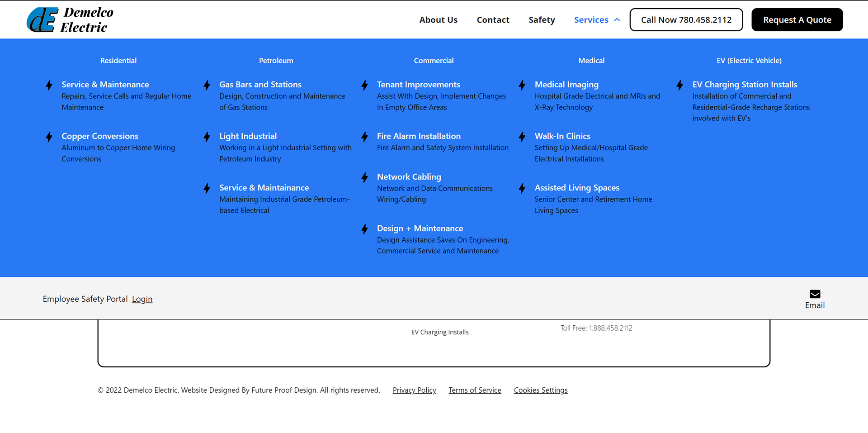Open Gas Bars and Stations service
Image resolution: width=868 pixels, height=433 pixels.
click(260, 85)
